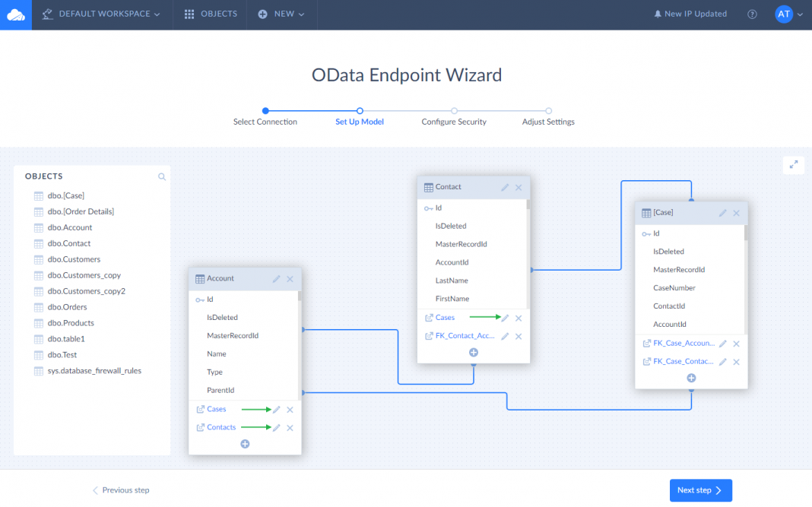Edit the Cases relationship pencil on Account
Screen dimensions: 812x507
pyautogui.click(x=277, y=409)
